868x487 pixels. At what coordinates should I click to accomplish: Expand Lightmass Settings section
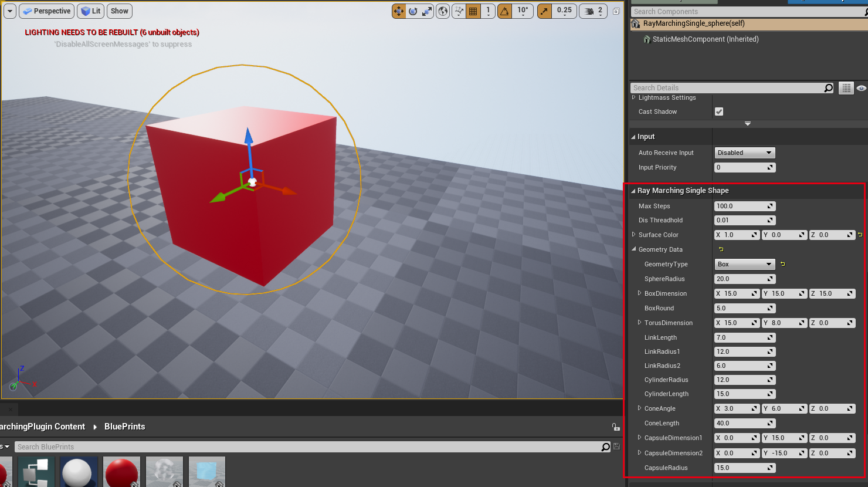(633, 97)
